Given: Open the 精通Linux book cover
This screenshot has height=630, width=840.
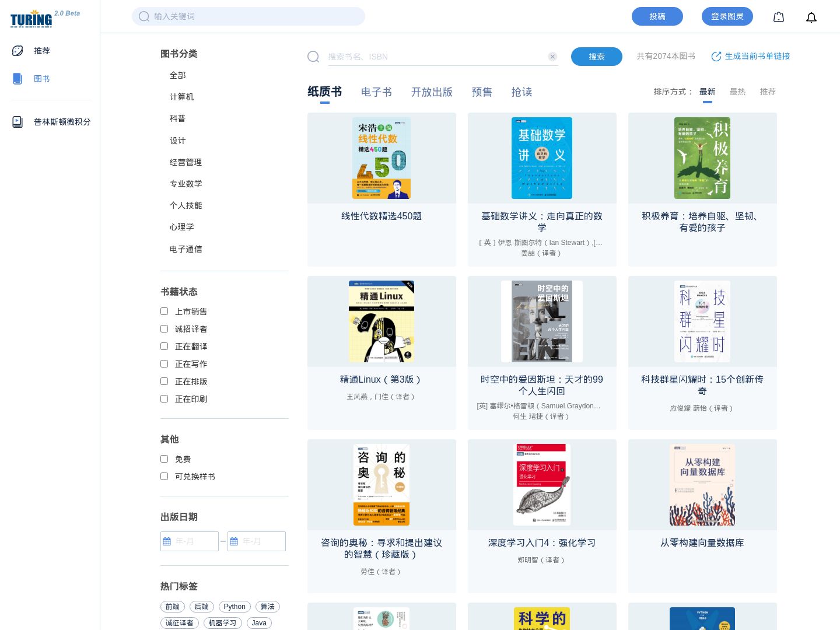Looking at the screenshot, I should point(381,321).
